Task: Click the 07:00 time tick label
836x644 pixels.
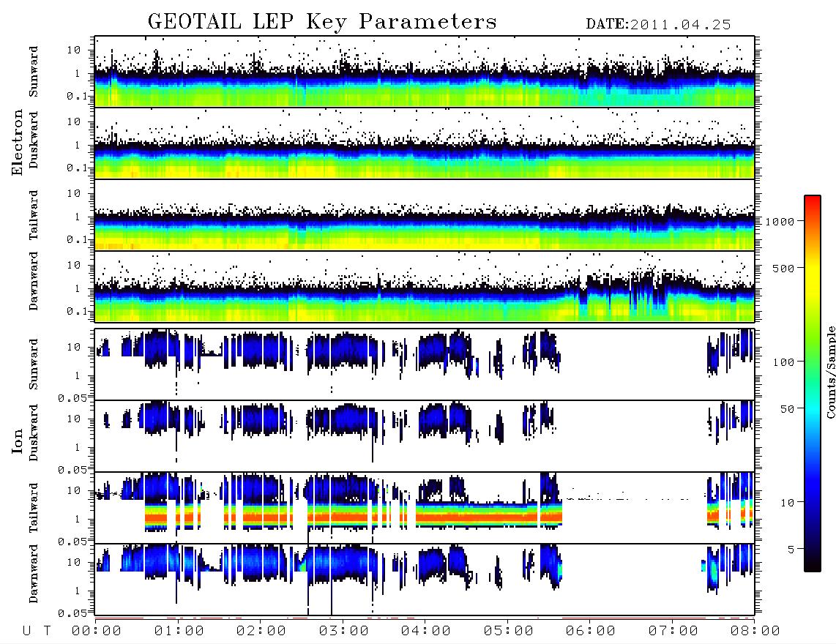Action: pyautogui.click(x=673, y=632)
